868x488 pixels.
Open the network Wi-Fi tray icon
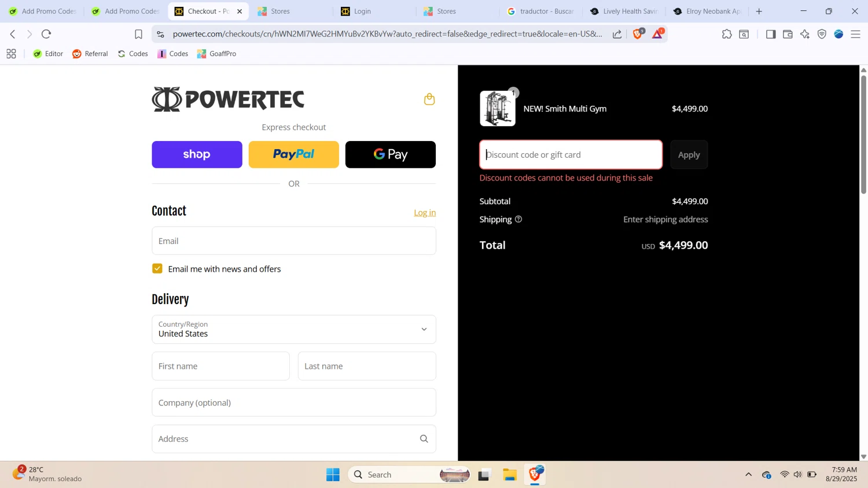click(784, 475)
